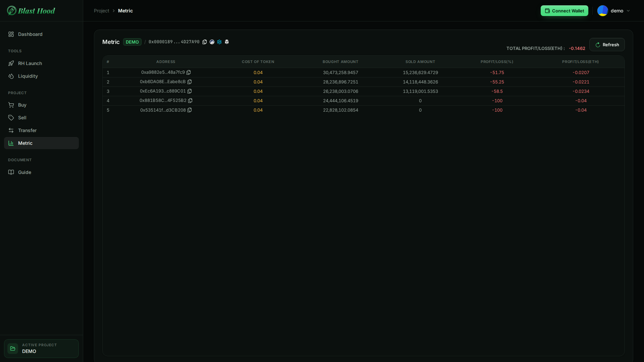The height and width of the screenshot is (362, 644).
Task: Click profit/loss ETH value -0.0234
Action: tap(581, 91)
